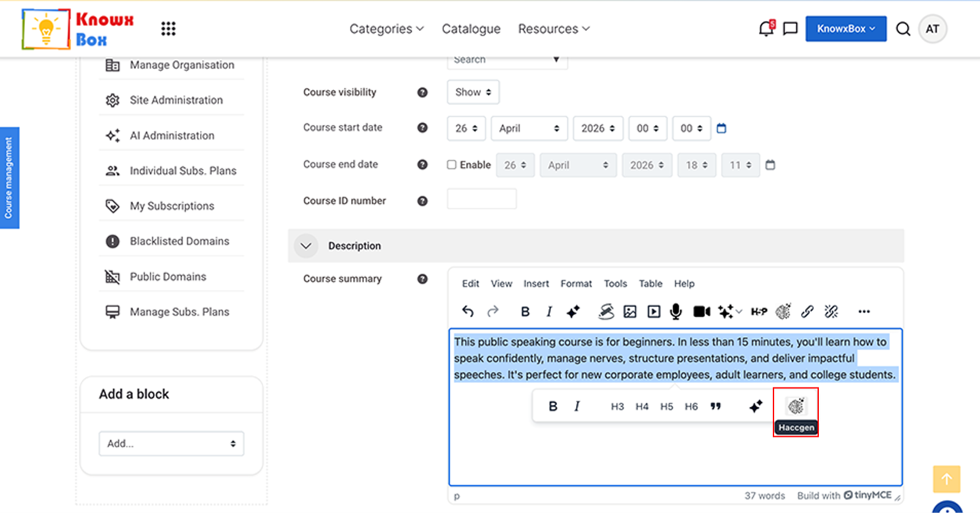Screen dimensions: 980x513
Task: Open the messages chat bubble icon
Action: [791, 29]
